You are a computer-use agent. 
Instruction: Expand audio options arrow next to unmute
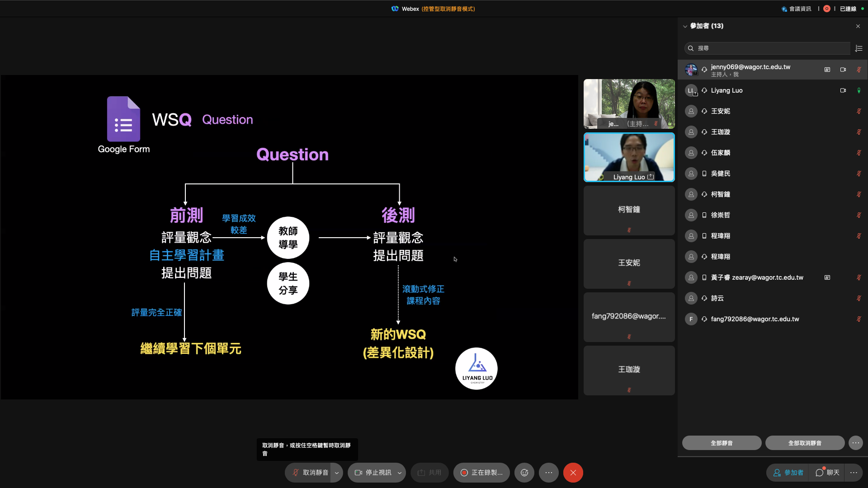click(337, 473)
